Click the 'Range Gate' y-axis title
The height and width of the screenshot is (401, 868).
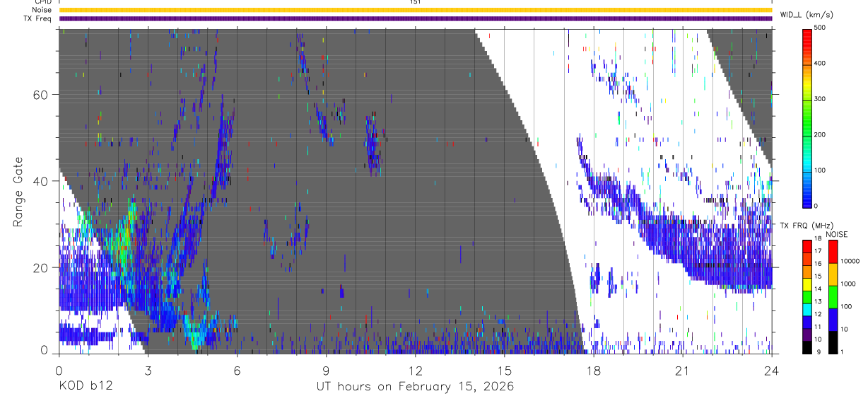pyautogui.click(x=18, y=192)
